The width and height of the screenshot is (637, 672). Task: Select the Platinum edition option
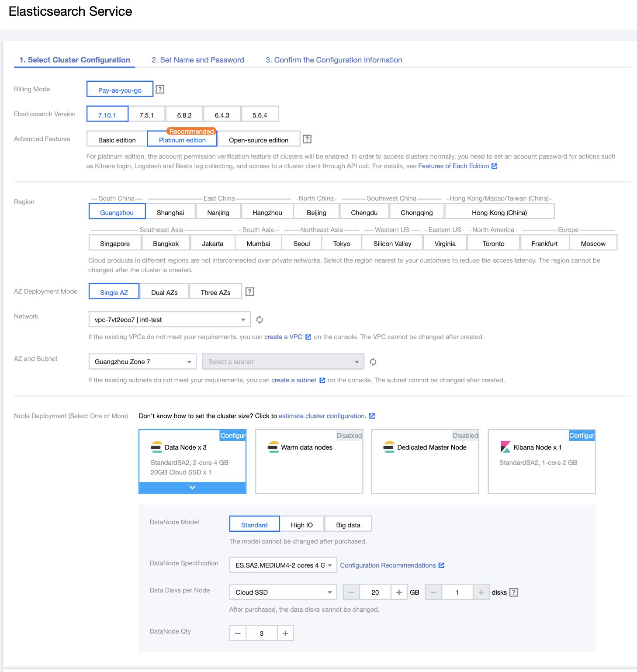[182, 139]
